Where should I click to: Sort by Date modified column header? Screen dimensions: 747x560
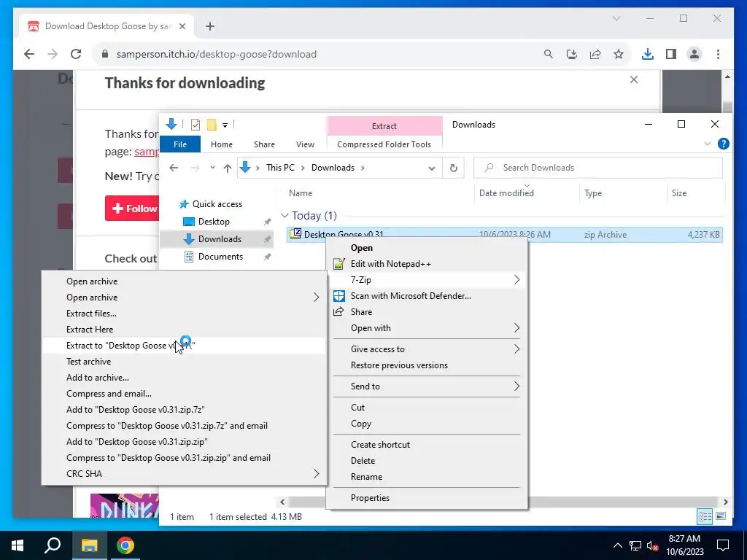(506, 192)
